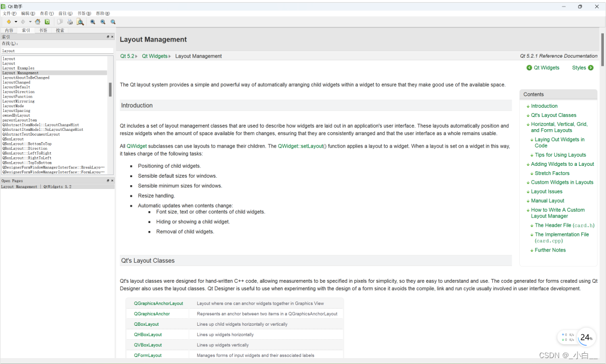This screenshot has width=606, height=364.
Task: Select Layout Management index entry
Action: click(x=54, y=73)
